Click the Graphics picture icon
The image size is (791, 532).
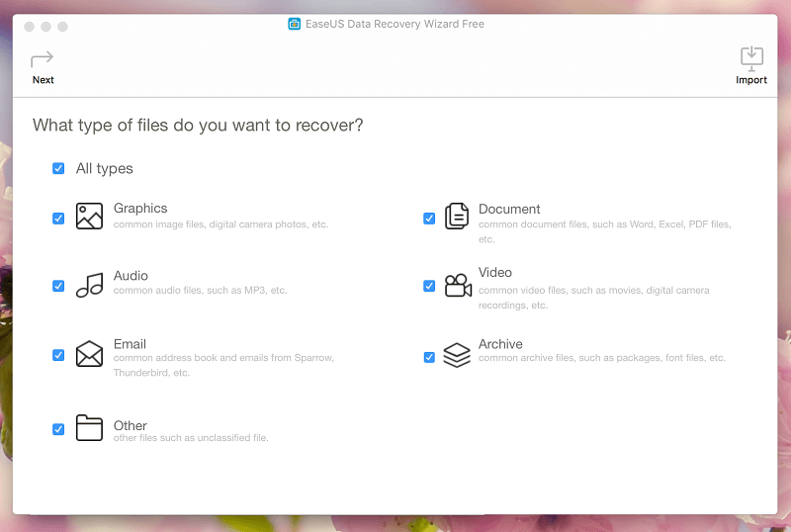pyautogui.click(x=89, y=216)
